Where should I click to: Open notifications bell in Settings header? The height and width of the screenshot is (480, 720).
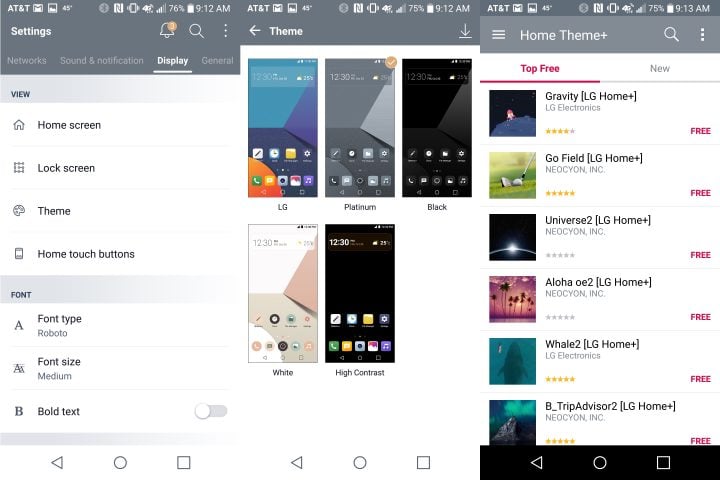(x=167, y=30)
